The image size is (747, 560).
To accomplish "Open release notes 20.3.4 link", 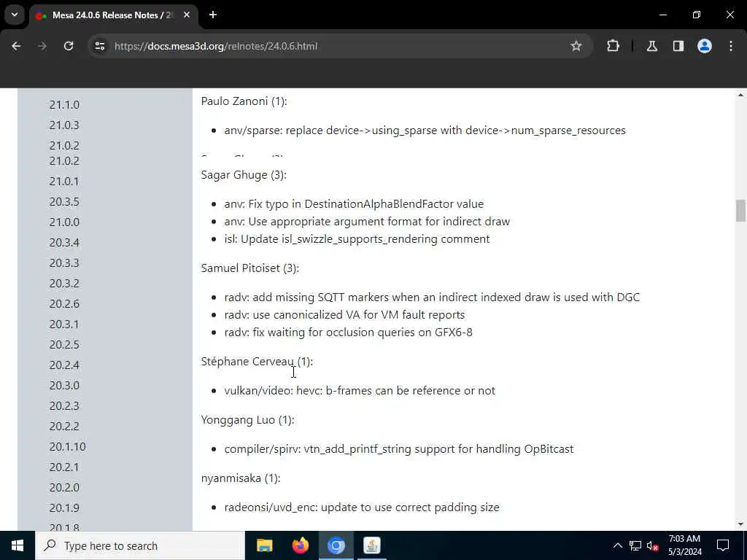I will click(64, 243).
